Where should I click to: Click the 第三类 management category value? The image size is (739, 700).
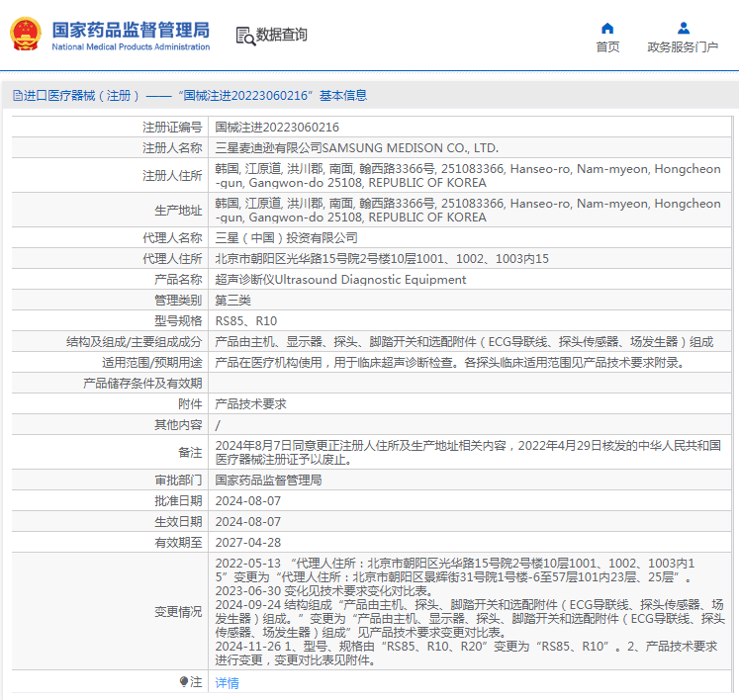(x=233, y=300)
